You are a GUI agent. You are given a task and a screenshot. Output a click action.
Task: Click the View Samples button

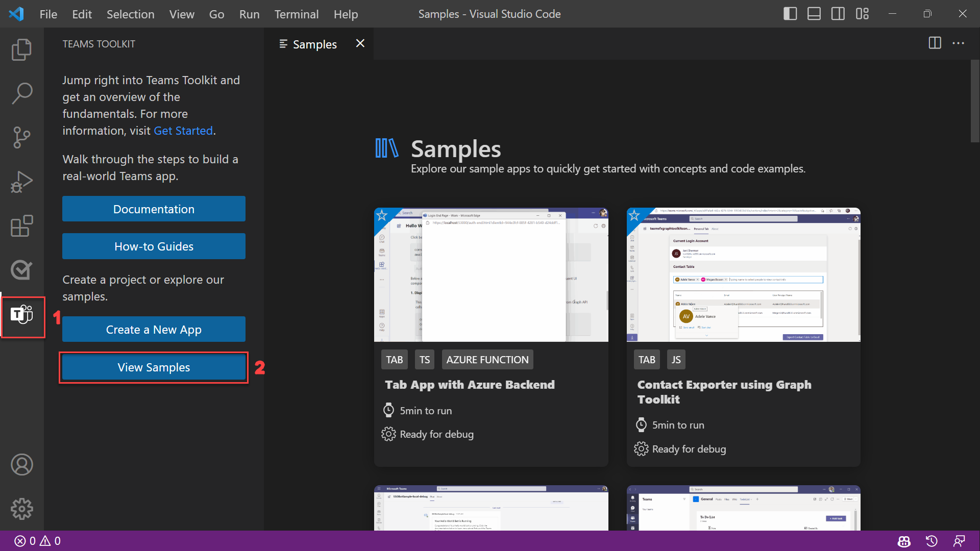[x=154, y=367]
